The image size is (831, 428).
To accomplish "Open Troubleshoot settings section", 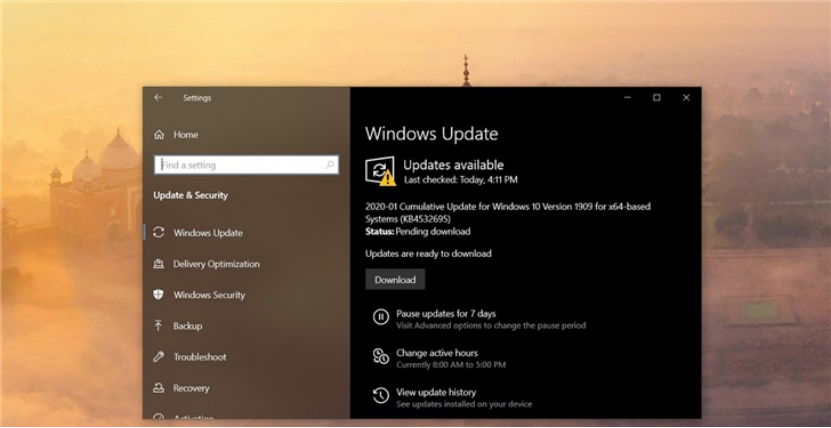I will coord(200,357).
